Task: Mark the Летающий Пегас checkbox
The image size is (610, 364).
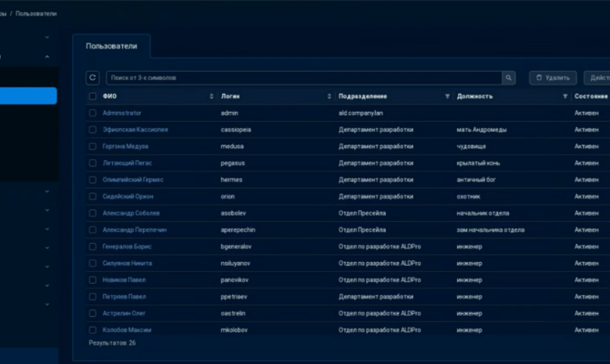Action: coord(93,163)
